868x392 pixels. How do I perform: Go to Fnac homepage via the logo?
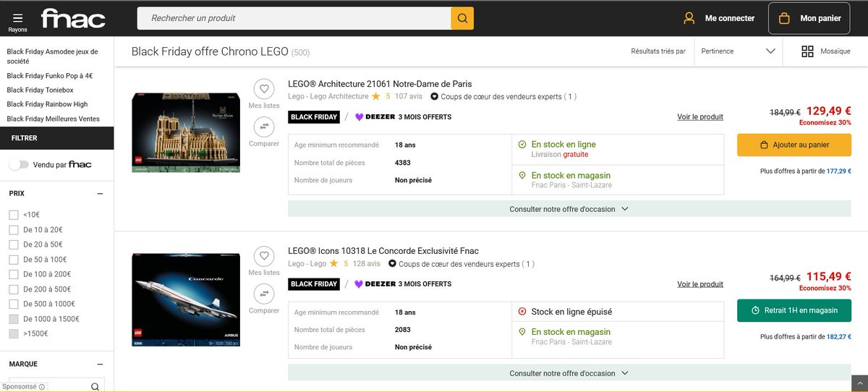73,19
